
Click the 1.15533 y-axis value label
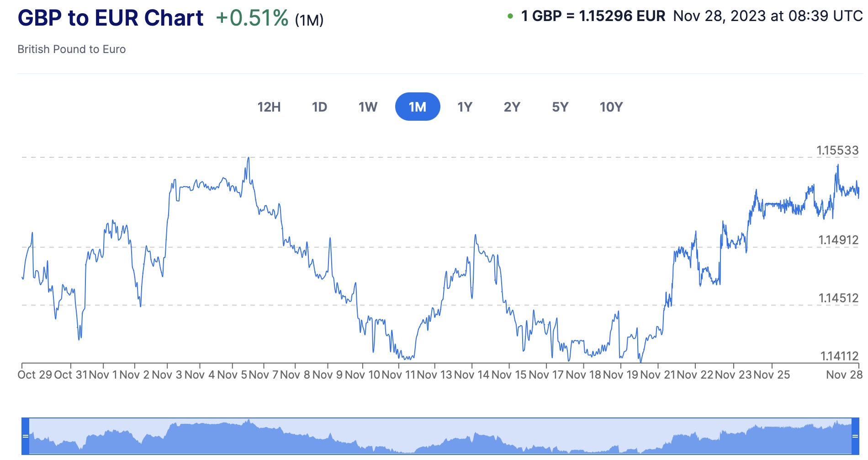point(837,150)
